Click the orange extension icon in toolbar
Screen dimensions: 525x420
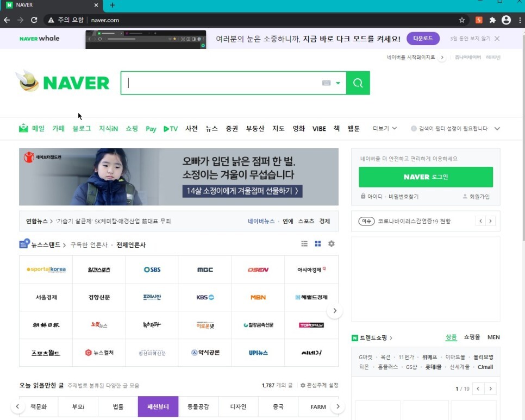click(479, 20)
